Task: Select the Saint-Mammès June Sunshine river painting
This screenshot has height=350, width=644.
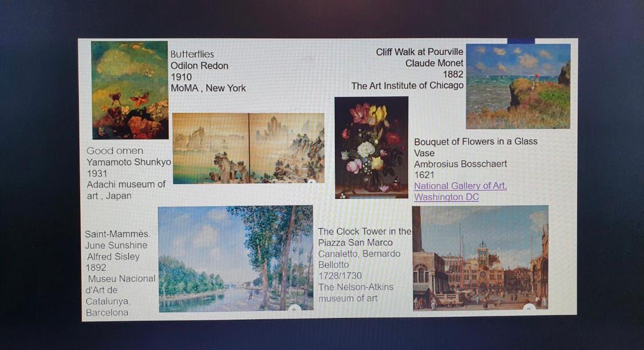Action: tap(236, 258)
